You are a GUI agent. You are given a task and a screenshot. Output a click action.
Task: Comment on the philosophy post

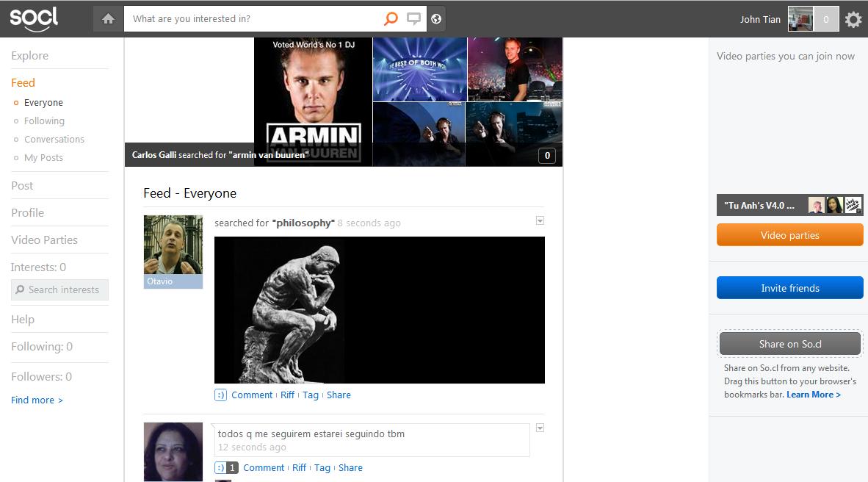click(x=252, y=395)
